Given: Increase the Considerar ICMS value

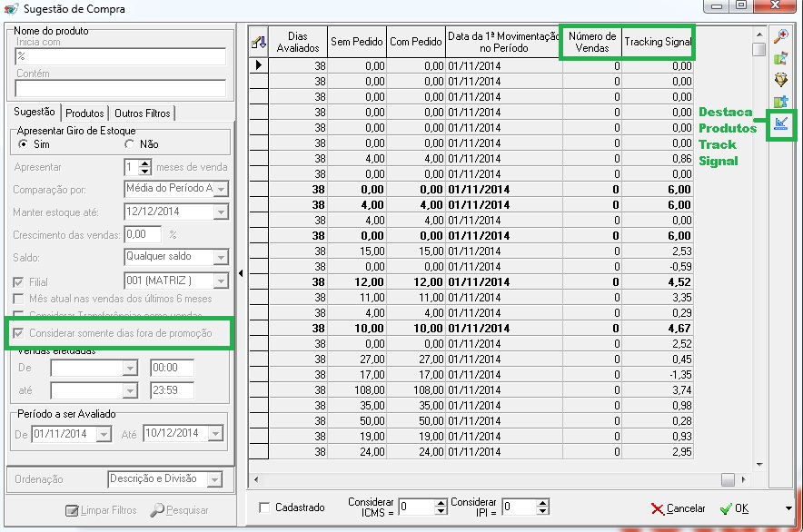Looking at the screenshot, I should 441,503.
